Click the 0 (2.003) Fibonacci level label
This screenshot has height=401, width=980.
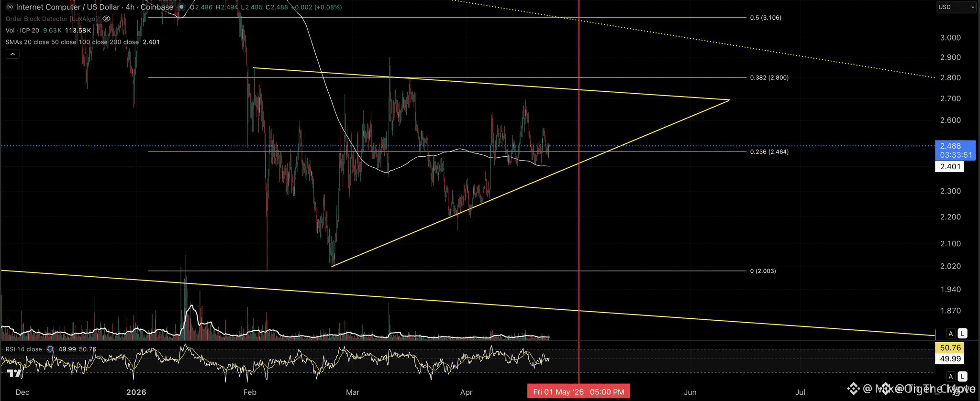(x=763, y=271)
